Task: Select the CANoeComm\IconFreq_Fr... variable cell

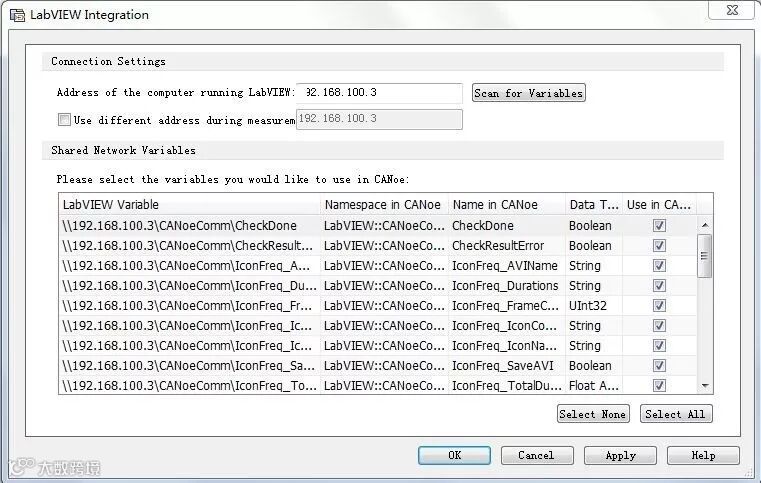Action: (189, 305)
